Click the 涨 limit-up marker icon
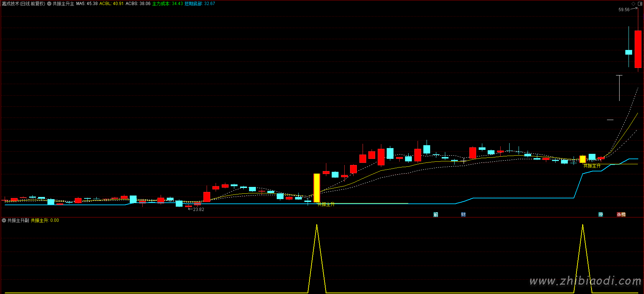The width and height of the screenshot is (644, 294). (619, 215)
